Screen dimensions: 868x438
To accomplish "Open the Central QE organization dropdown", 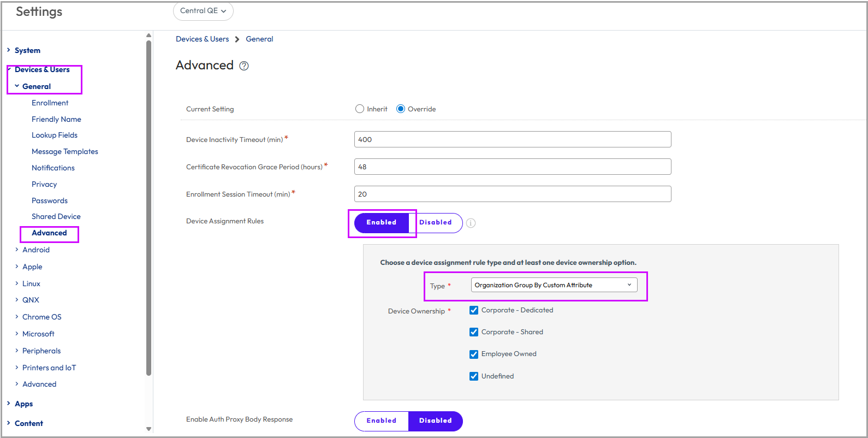I will click(203, 11).
